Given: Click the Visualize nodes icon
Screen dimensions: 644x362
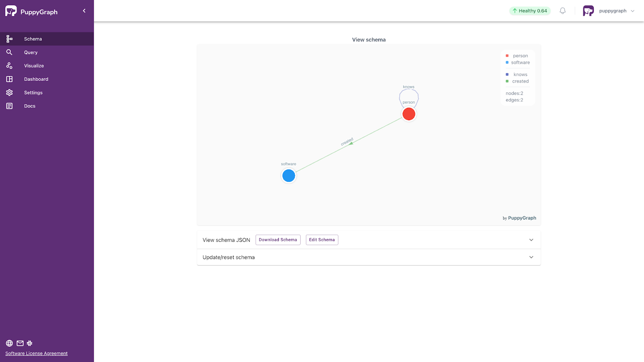Looking at the screenshot, I should (x=9, y=66).
